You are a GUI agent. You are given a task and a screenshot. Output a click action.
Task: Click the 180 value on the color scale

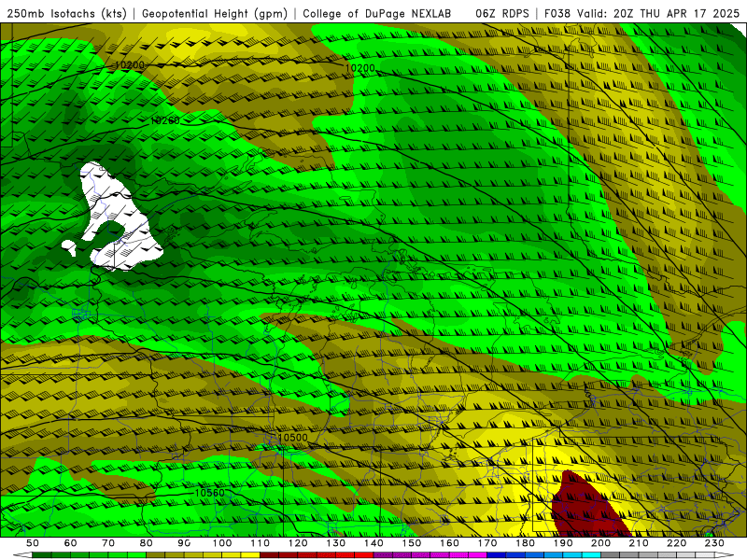[525, 543]
